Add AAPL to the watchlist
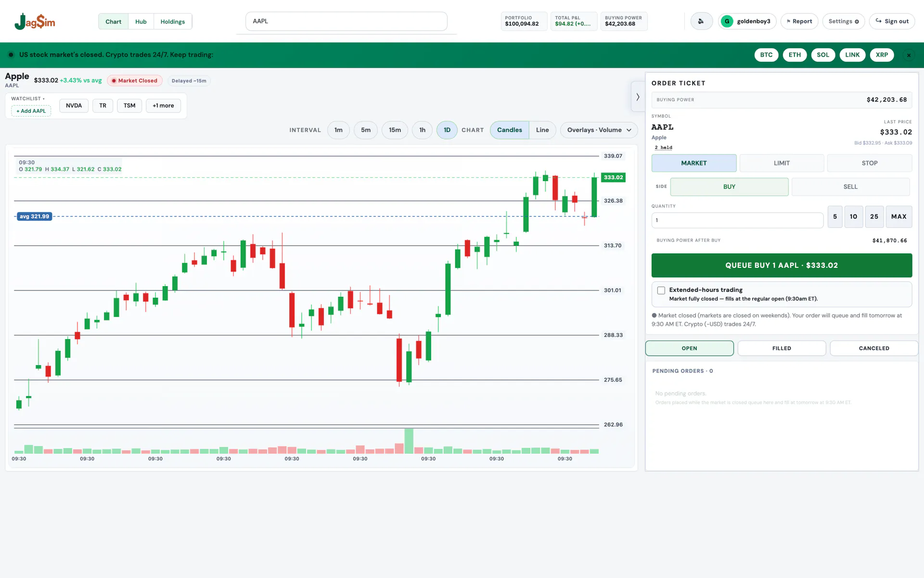Viewport: 924px width, 578px height. [31, 111]
